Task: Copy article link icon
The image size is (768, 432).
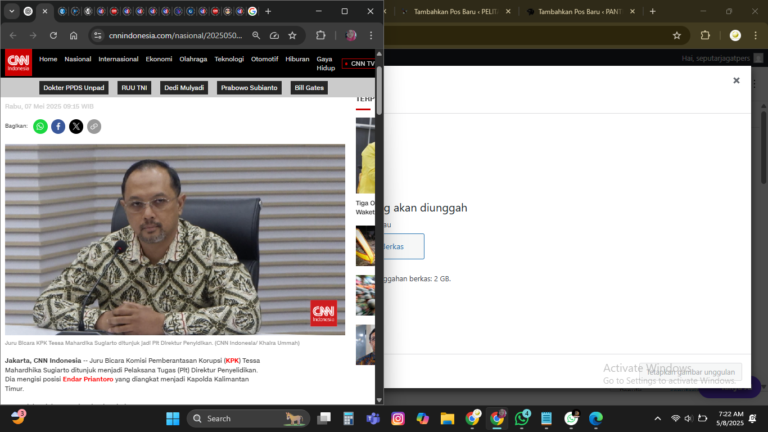Action: pyautogui.click(x=94, y=126)
